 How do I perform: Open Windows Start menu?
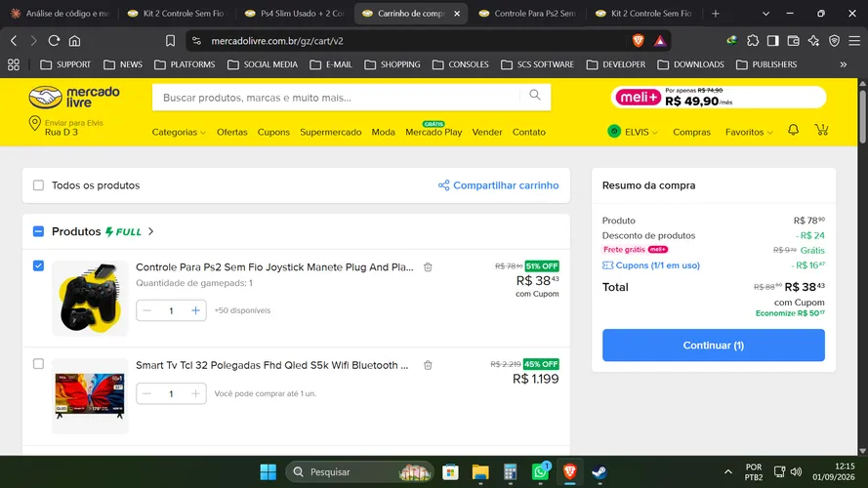269,472
